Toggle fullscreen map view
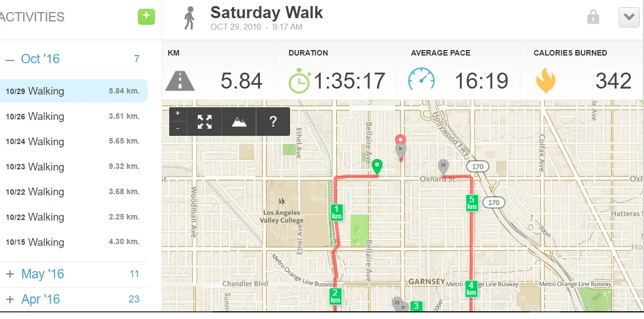644x319 pixels. point(204,122)
